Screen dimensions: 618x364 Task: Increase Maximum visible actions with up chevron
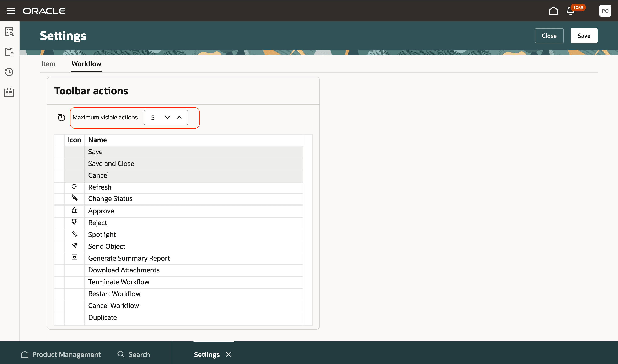tap(179, 118)
